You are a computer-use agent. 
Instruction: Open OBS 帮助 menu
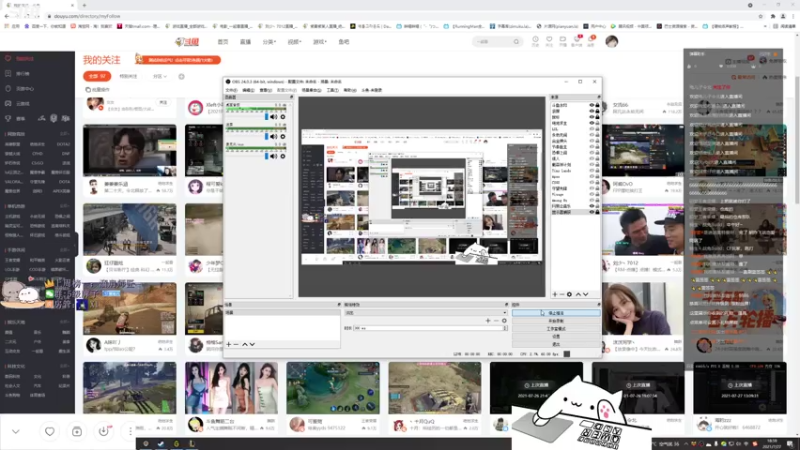(350, 90)
